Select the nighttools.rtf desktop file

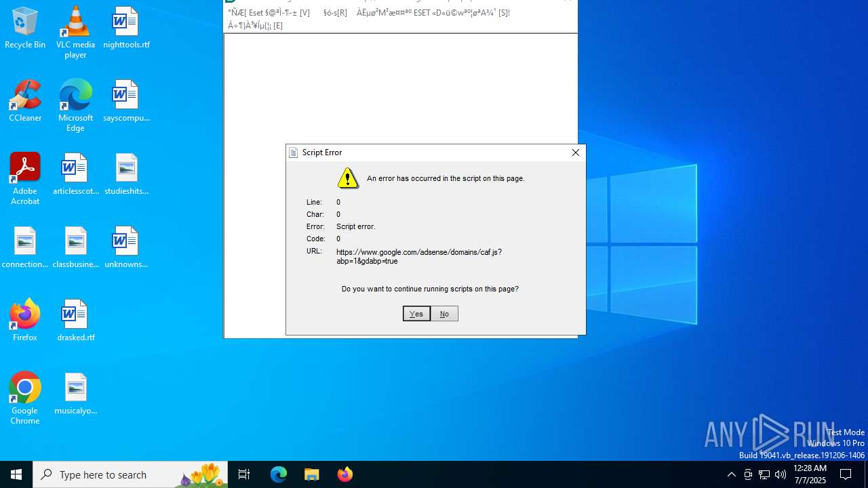(126, 28)
